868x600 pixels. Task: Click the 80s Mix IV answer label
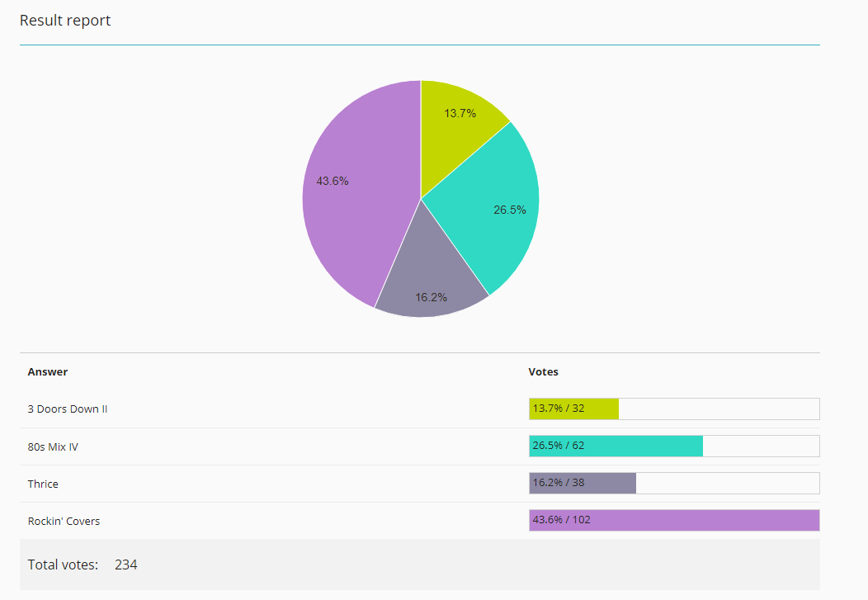click(53, 446)
